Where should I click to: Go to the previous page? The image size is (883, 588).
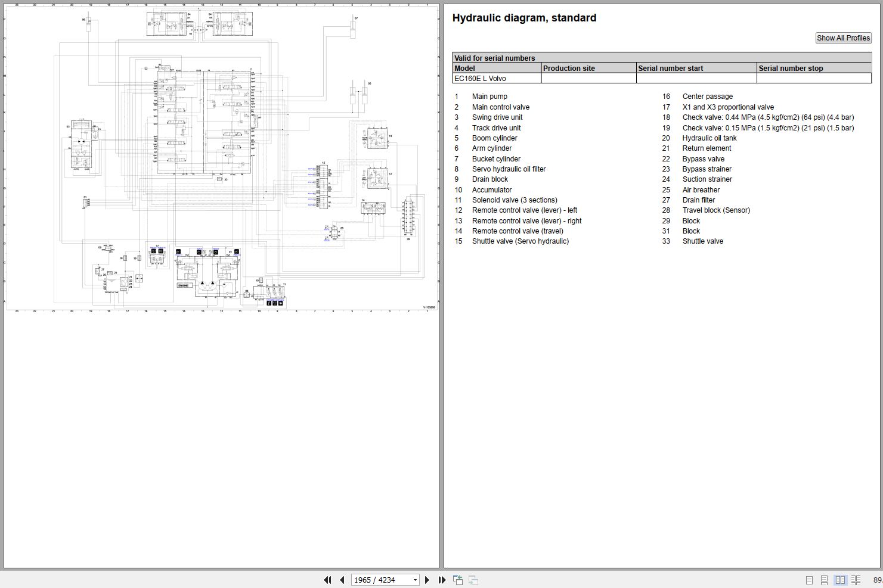(x=342, y=580)
